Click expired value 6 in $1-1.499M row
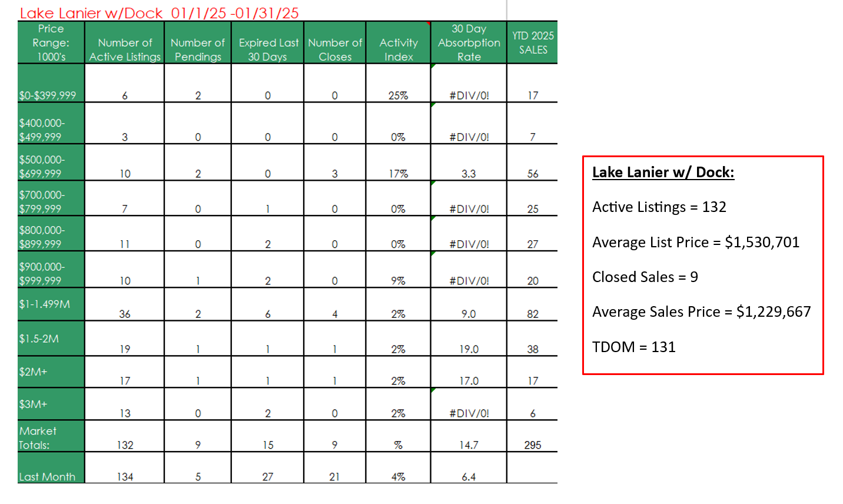Viewport: 843px width, 504px height. pyautogui.click(x=268, y=314)
